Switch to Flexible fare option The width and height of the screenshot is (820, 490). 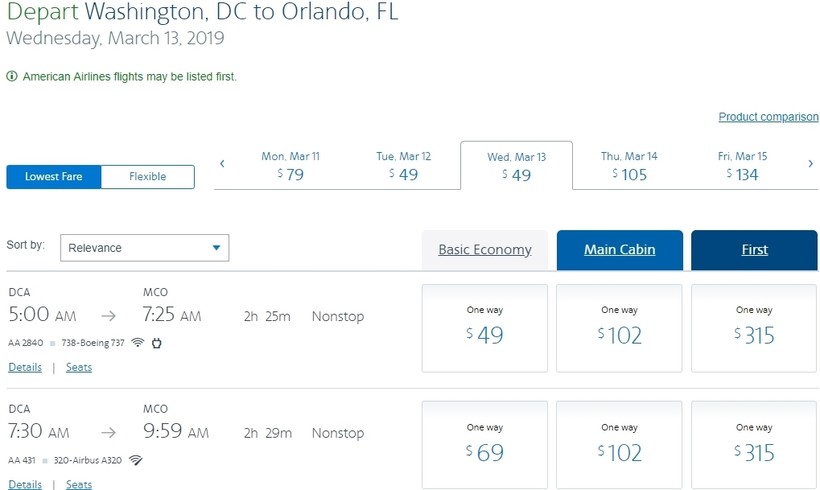pyautogui.click(x=147, y=177)
